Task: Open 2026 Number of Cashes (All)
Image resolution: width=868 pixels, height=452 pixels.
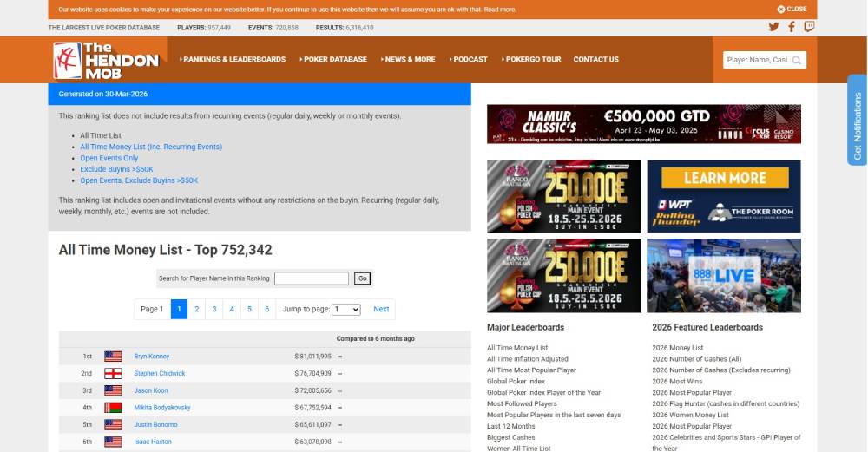Action: [x=697, y=359]
